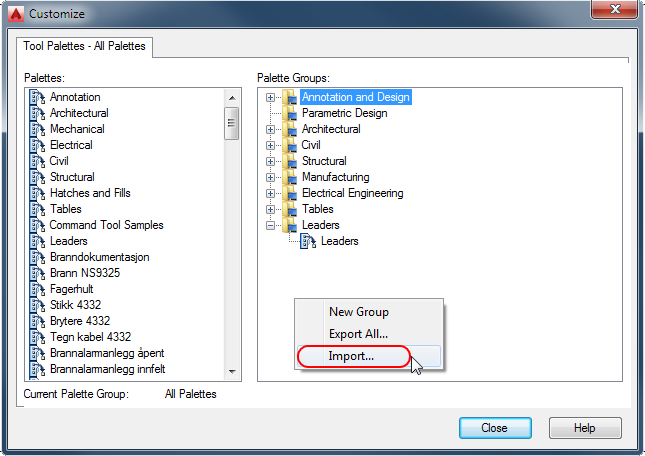Click the Manufacturing group folder icon
The image size is (645, 456).
(290, 177)
